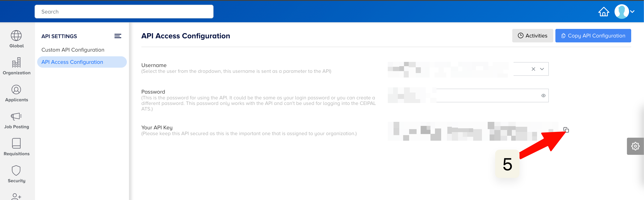644x200 pixels.
Task: Copy the API key with copy icon
Action: (566, 130)
